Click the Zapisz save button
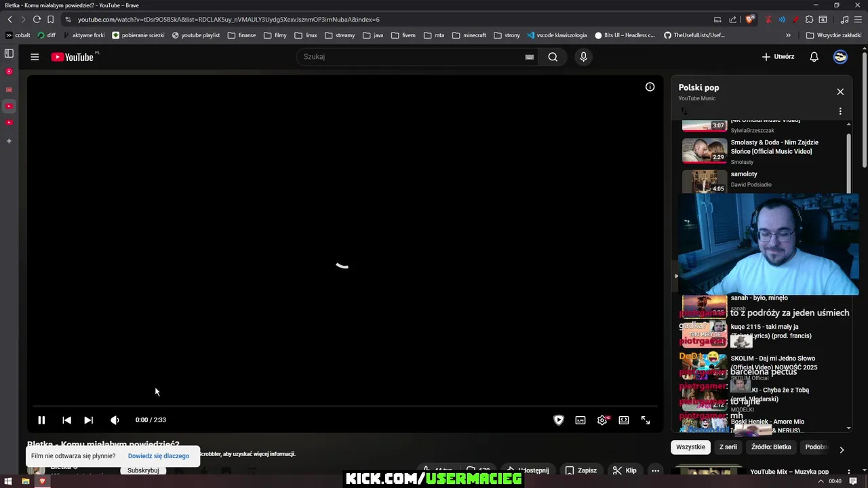The image size is (868, 488). [x=581, y=470]
